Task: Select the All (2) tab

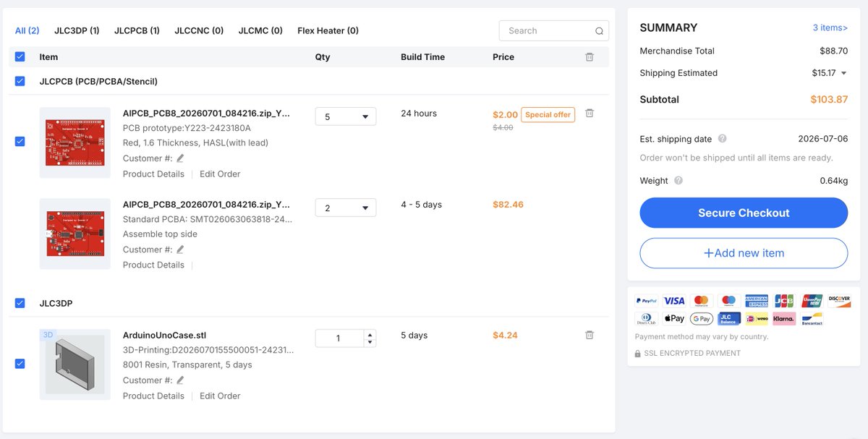Action: point(27,30)
